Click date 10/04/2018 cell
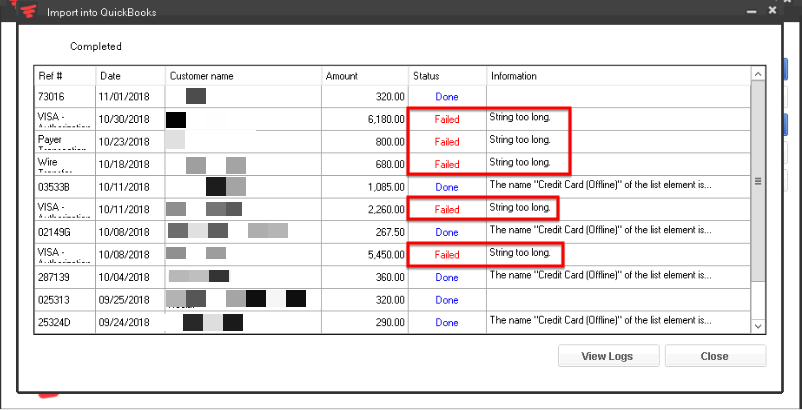This screenshot has height=410, width=802. point(130,277)
